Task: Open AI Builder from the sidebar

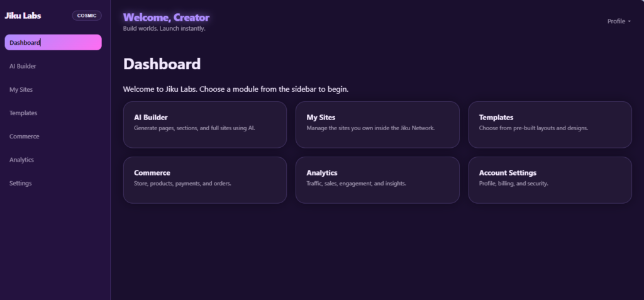Action: point(53,66)
